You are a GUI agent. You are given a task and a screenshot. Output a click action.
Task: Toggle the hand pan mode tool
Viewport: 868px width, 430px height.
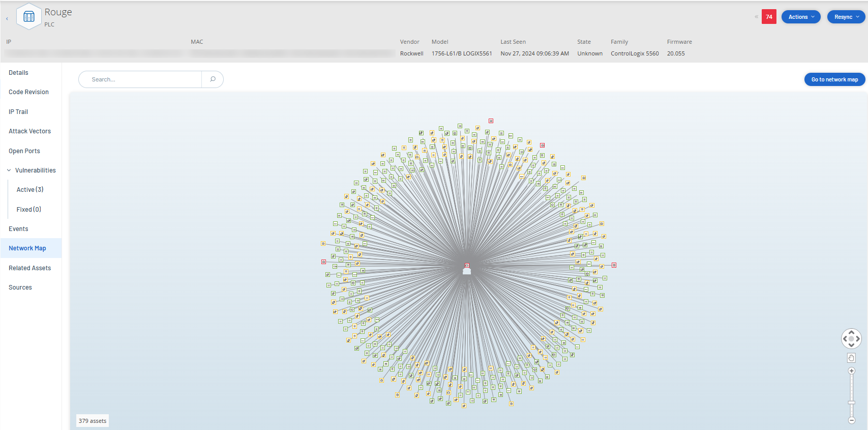pyautogui.click(x=852, y=358)
